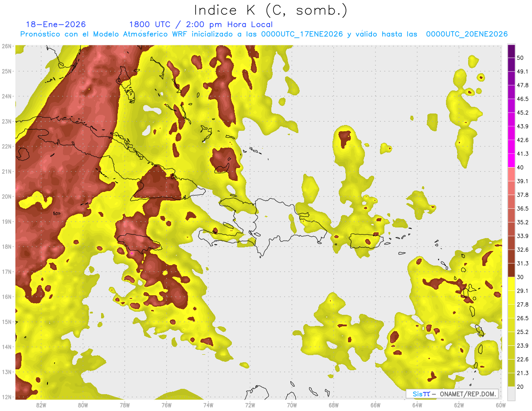Click the gray legend swatch below 20
The image size is (532, 411).
point(511,393)
